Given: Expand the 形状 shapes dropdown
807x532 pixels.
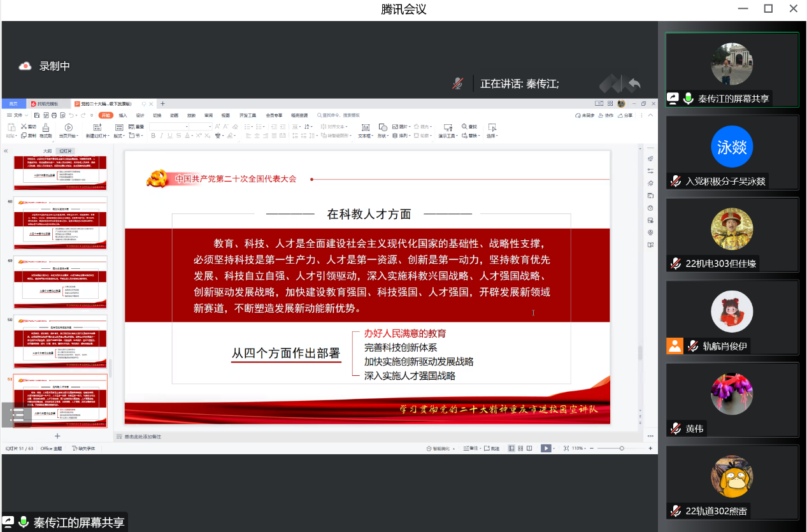Looking at the screenshot, I should 383,136.
